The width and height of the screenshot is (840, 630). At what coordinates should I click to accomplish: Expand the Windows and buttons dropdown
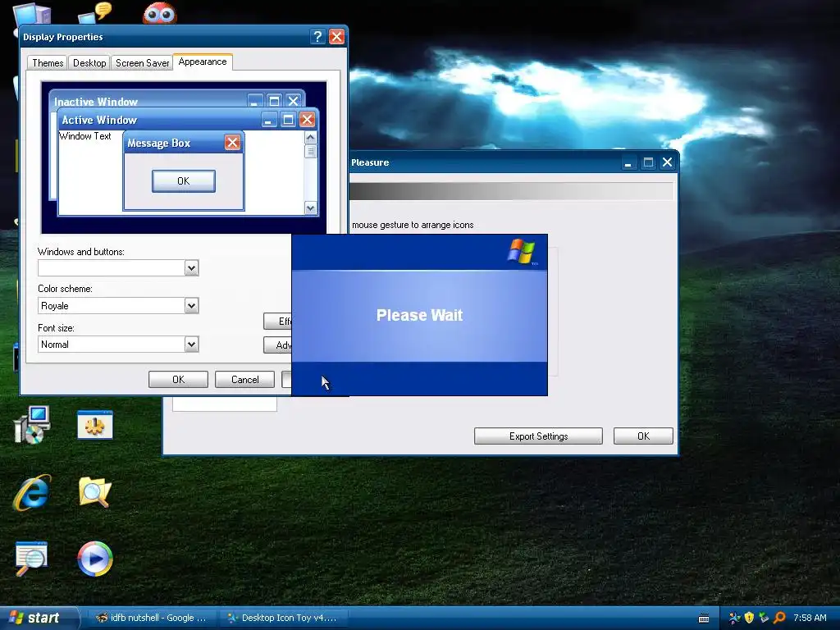point(191,268)
